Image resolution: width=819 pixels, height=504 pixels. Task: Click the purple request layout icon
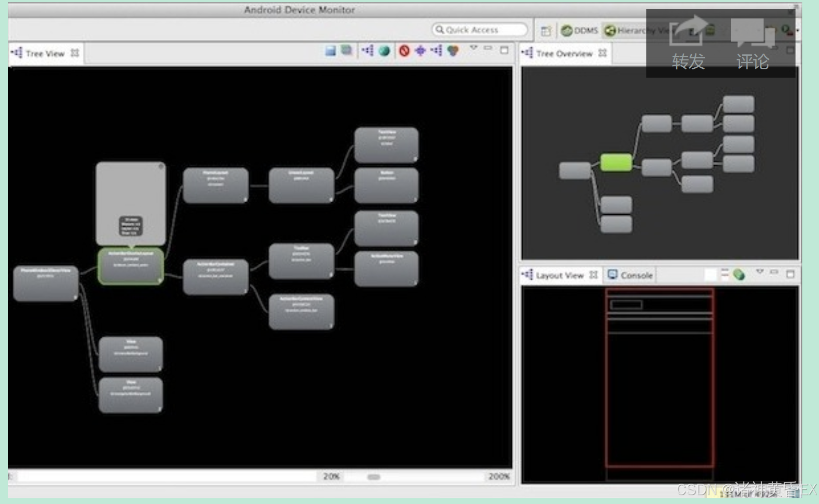tap(420, 51)
